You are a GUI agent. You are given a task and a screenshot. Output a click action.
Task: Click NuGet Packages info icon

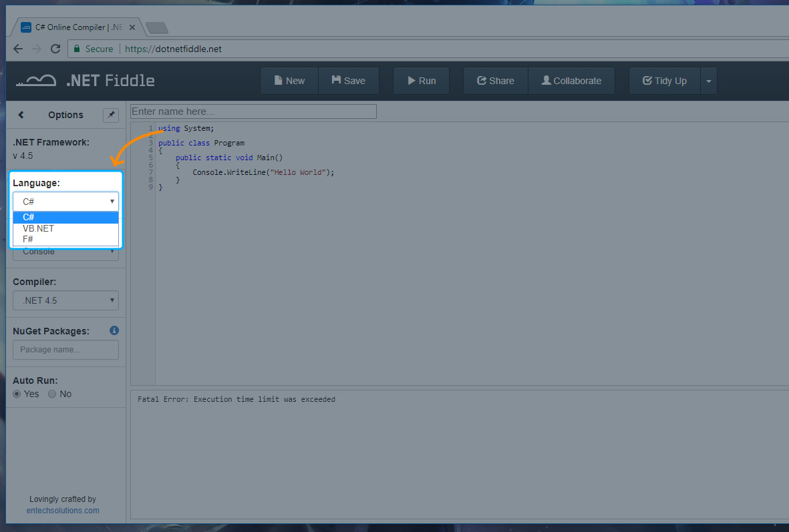click(114, 330)
